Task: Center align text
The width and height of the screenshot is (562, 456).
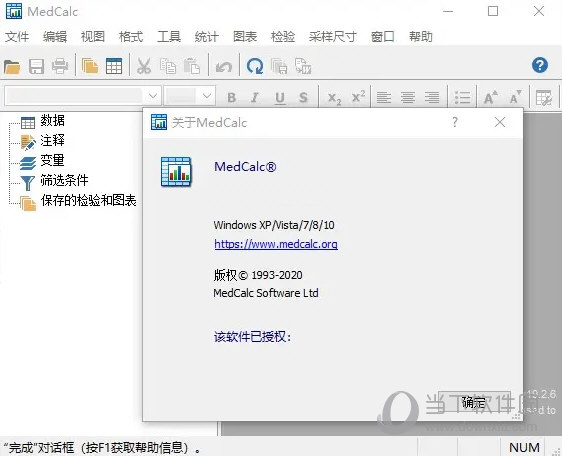Action: click(408, 97)
